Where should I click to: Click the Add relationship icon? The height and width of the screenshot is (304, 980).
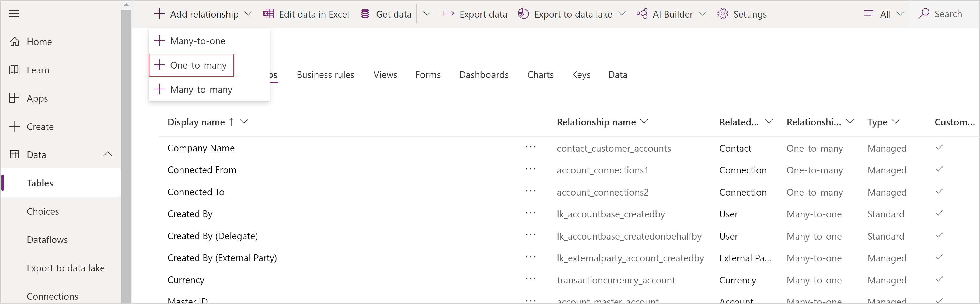click(x=158, y=14)
